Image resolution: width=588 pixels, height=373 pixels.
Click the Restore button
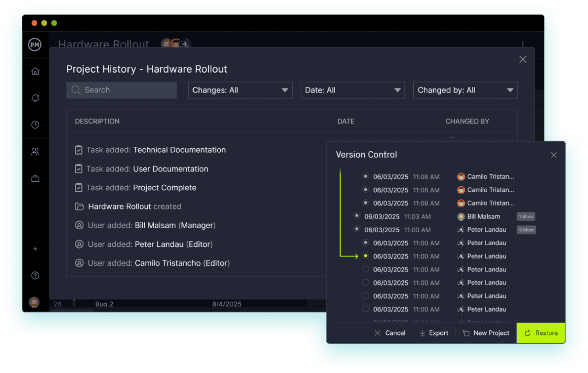pos(541,333)
